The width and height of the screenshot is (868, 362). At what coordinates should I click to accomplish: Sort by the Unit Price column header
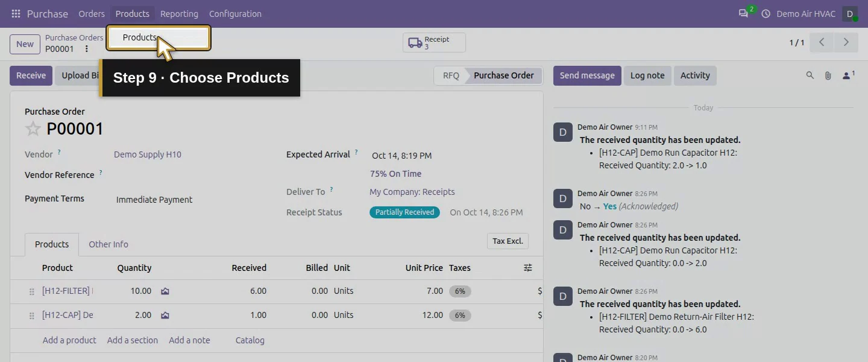(424, 268)
